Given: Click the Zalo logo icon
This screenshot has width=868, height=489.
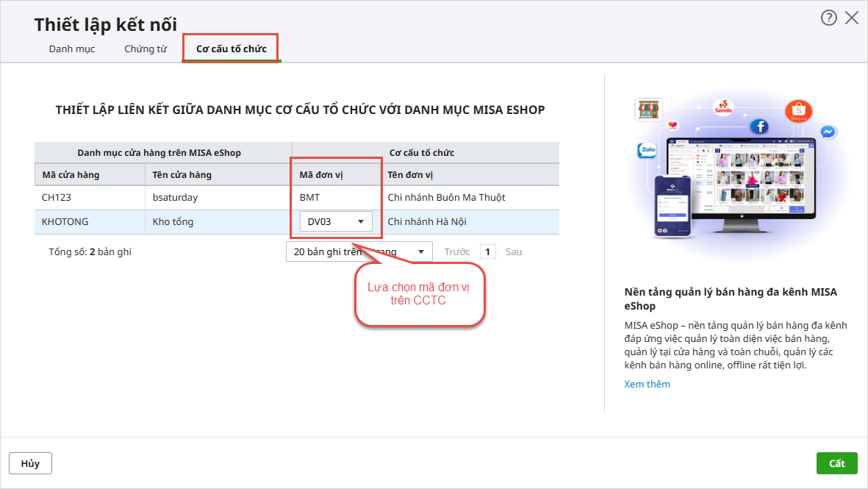Looking at the screenshot, I should click(x=648, y=151).
